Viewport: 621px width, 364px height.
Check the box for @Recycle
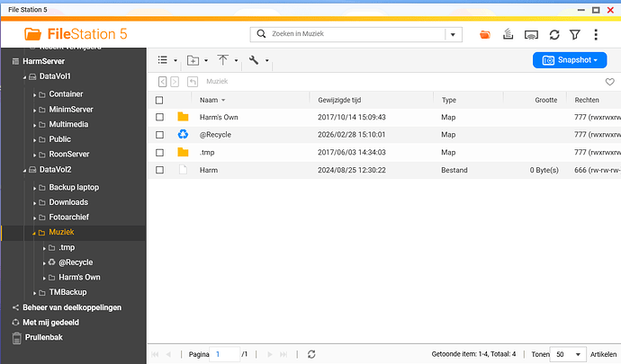pos(159,135)
